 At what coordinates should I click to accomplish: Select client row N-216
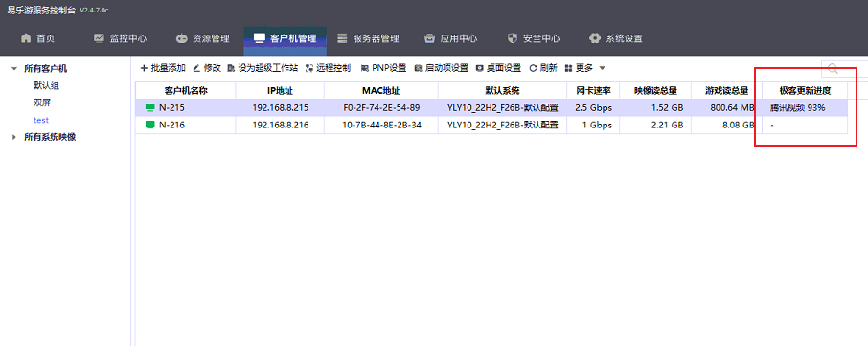pos(491,126)
